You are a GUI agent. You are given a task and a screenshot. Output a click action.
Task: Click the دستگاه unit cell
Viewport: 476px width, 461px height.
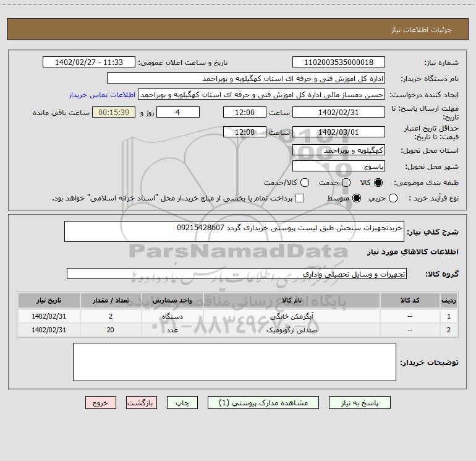point(172,316)
